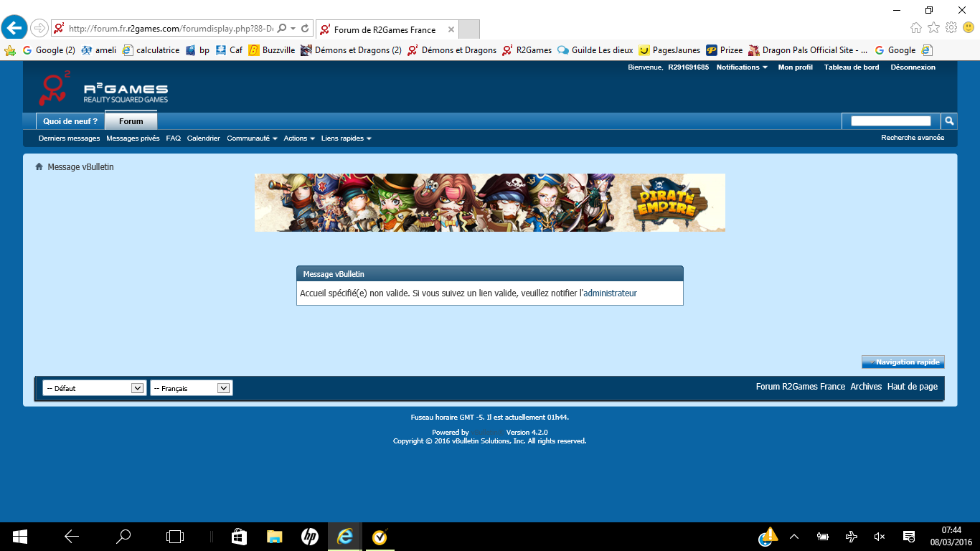Open the Français language dropdown
The height and width of the screenshot is (551, 980).
pyautogui.click(x=191, y=388)
